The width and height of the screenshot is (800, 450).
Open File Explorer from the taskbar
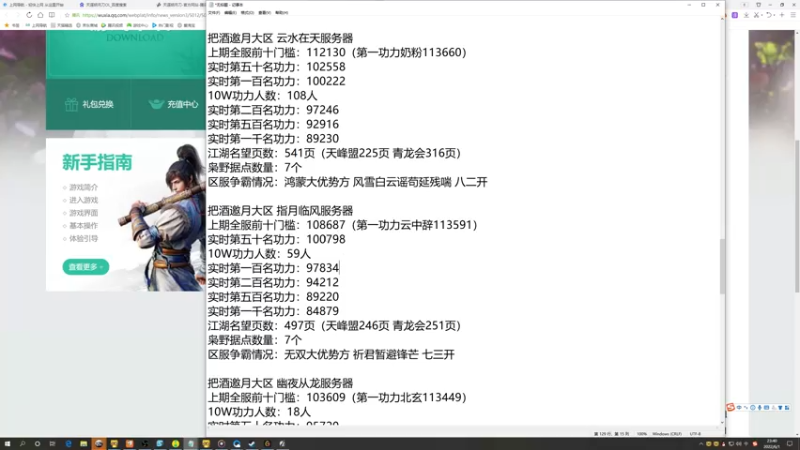point(84,444)
